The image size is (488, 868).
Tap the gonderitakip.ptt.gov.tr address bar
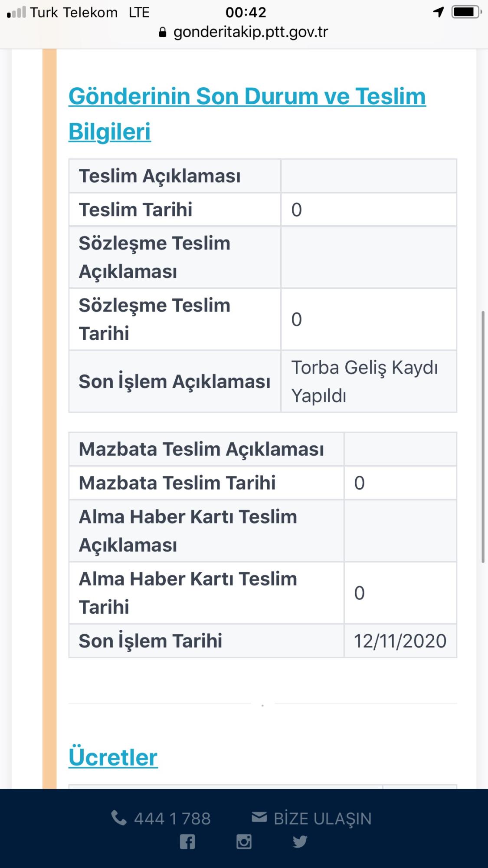tap(250, 32)
